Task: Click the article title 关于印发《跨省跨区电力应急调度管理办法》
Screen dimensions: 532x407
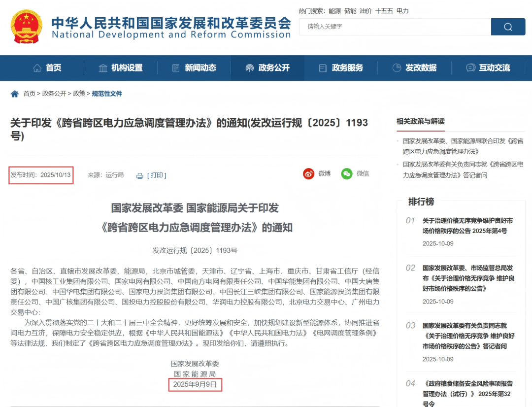Action: click(189, 129)
